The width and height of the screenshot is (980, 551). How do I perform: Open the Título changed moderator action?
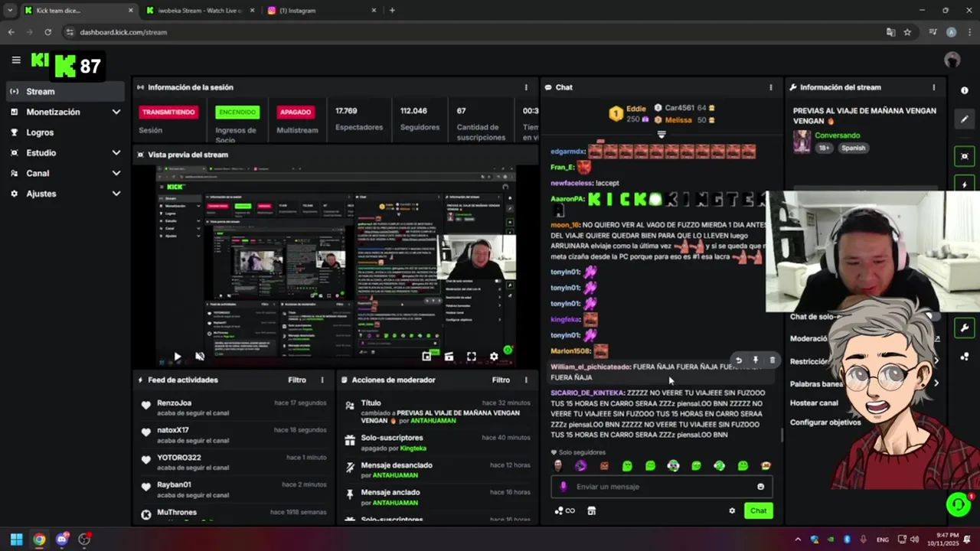pyautogui.click(x=437, y=412)
